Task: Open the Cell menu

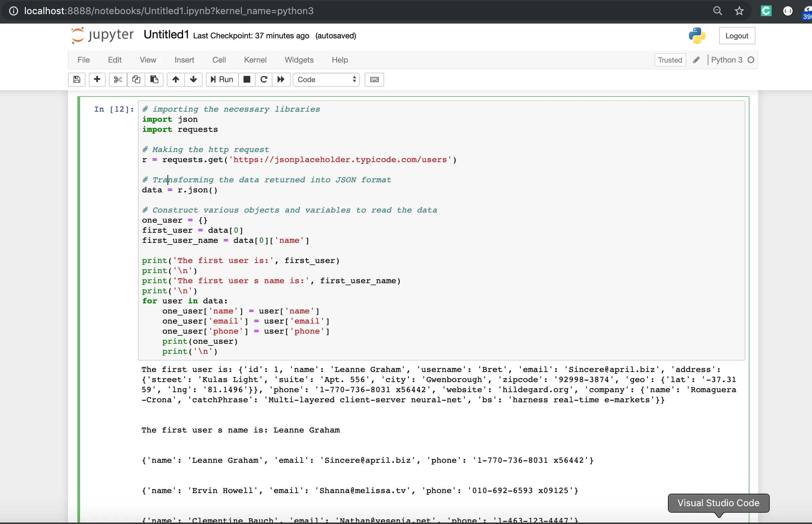Action: pyautogui.click(x=219, y=60)
